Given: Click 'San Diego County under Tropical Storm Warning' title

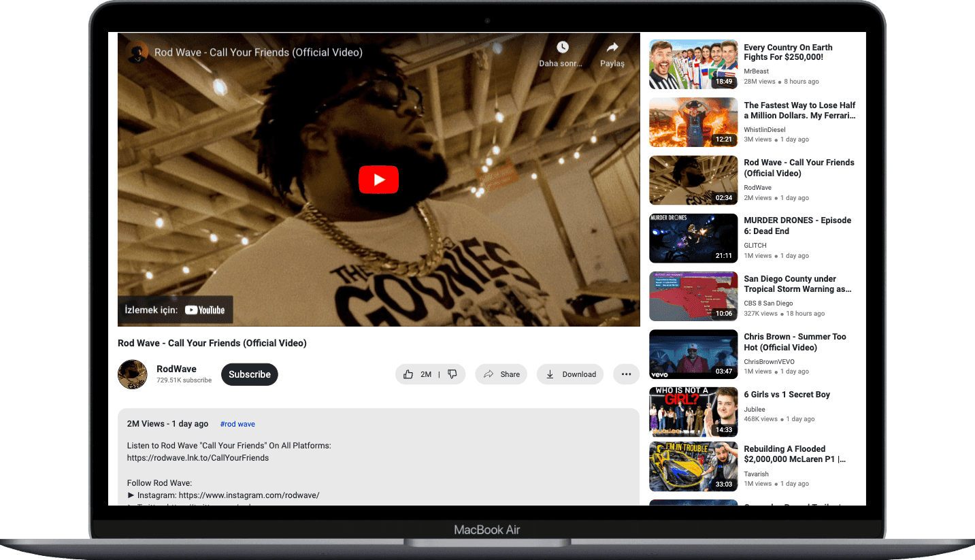Looking at the screenshot, I should [797, 284].
